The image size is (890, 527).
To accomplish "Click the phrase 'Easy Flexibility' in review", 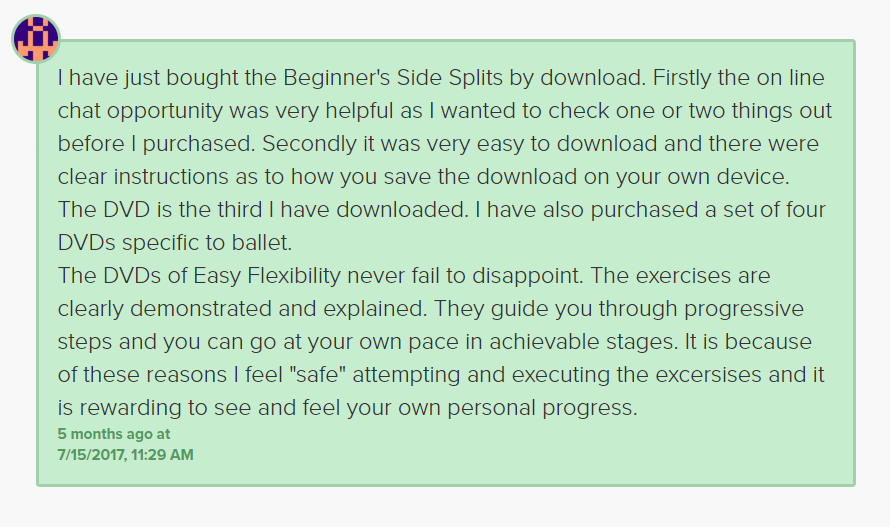I will tap(267, 276).
